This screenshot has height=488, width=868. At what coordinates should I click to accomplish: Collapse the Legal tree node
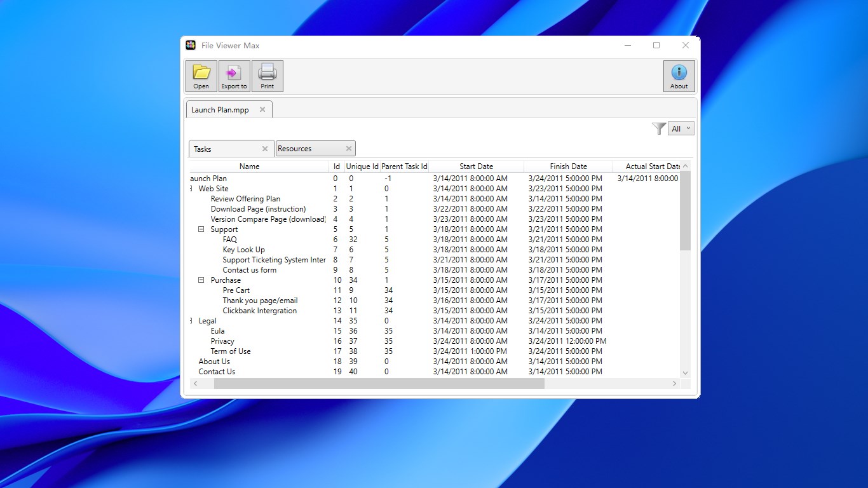click(x=191, y=321)
